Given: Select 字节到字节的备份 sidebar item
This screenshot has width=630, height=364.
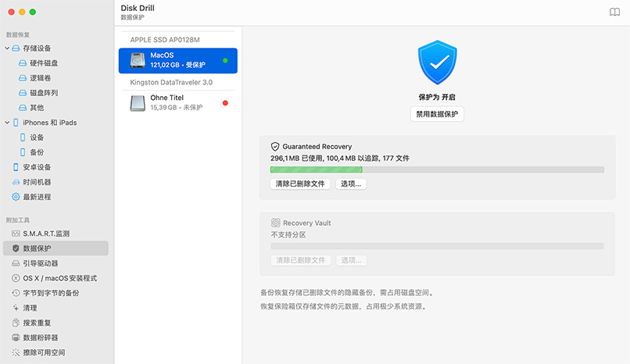Looking at the screenshot, I should (x=50, y=293).
